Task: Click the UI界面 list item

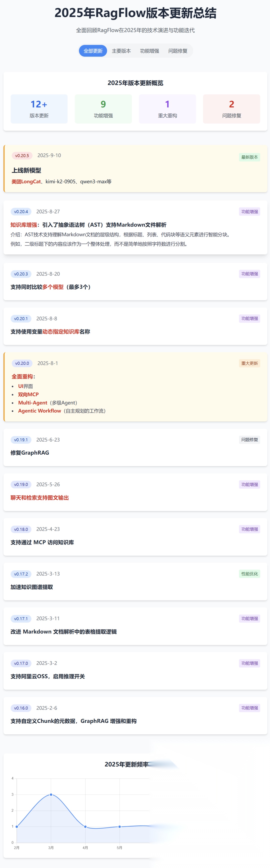Action: (25, 386)
